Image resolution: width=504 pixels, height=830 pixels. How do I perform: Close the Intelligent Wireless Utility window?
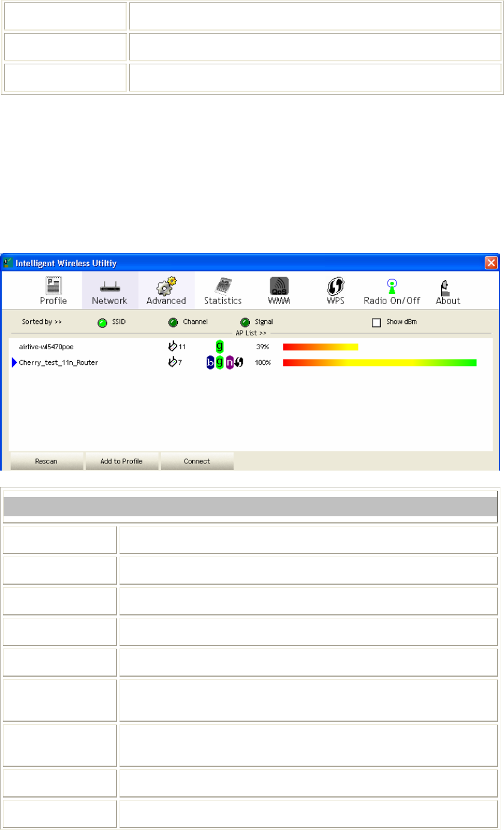[491, 263]
